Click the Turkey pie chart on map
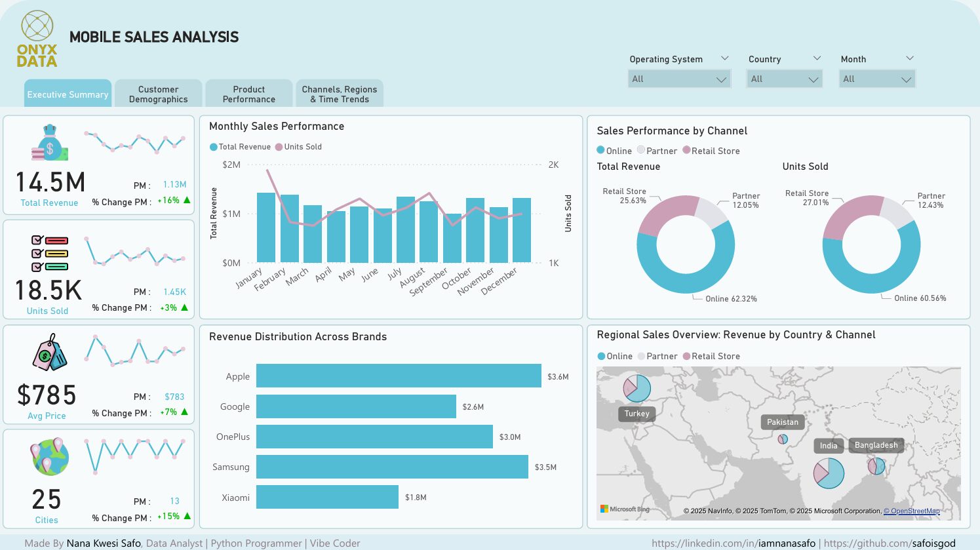Image resolution: width=980 pixels, height=550 pixels. [637, 388]
